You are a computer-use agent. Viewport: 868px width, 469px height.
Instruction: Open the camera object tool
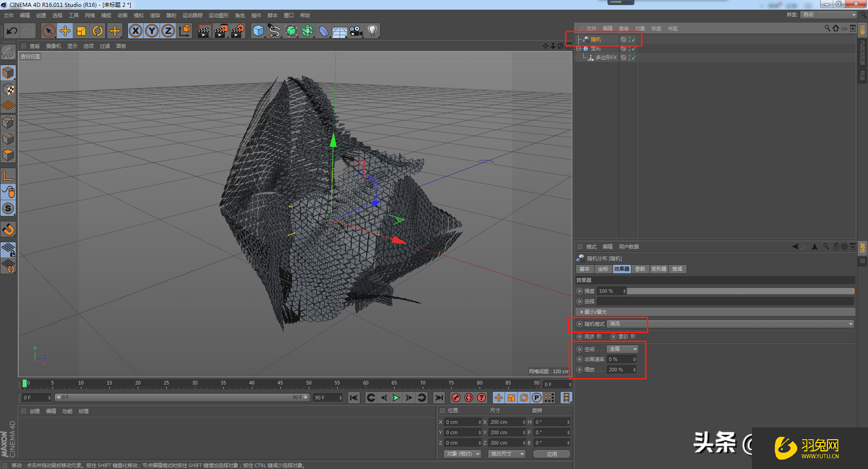[x=356, y=31]
